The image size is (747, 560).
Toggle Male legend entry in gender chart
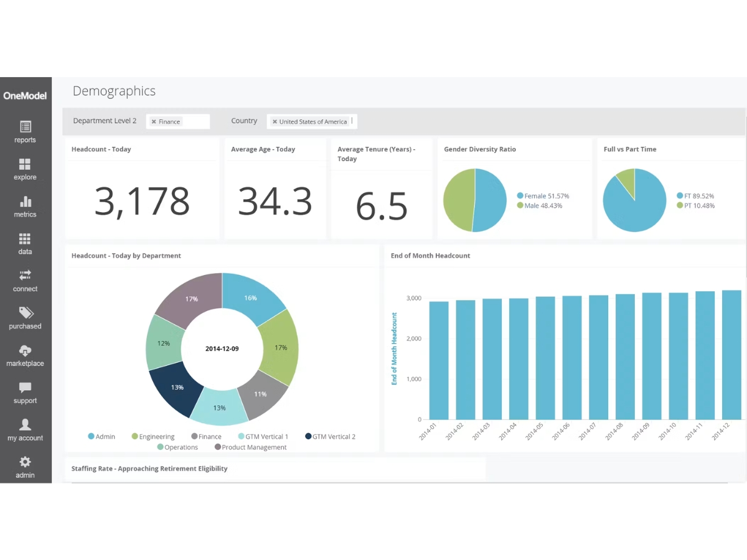pyautogui.click(x=540, y=205)
